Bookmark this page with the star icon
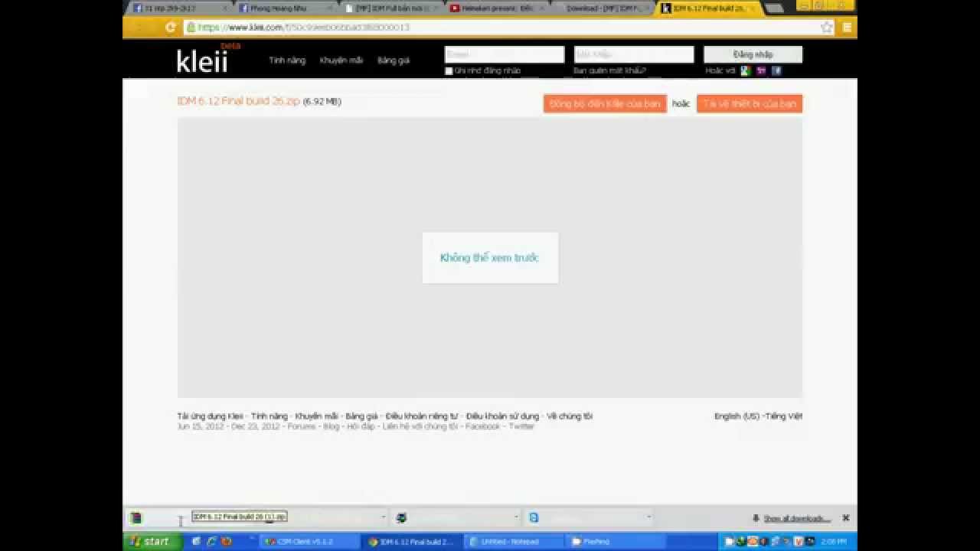 tap(827, 28)
